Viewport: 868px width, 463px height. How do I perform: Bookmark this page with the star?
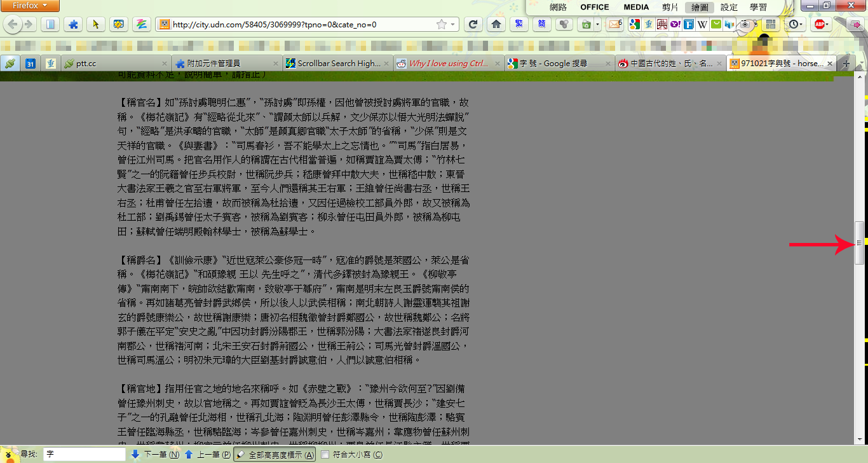(442, 25)
